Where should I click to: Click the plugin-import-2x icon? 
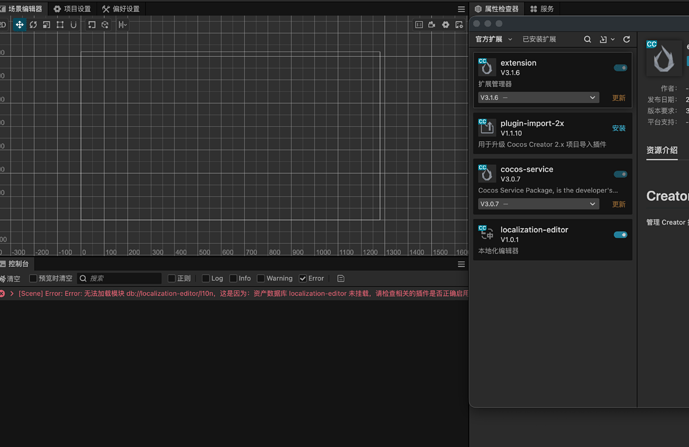[487, 127]
